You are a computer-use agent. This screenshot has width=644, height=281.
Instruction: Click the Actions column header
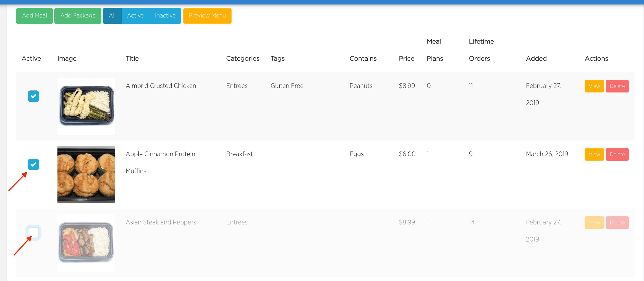point(596,59)
